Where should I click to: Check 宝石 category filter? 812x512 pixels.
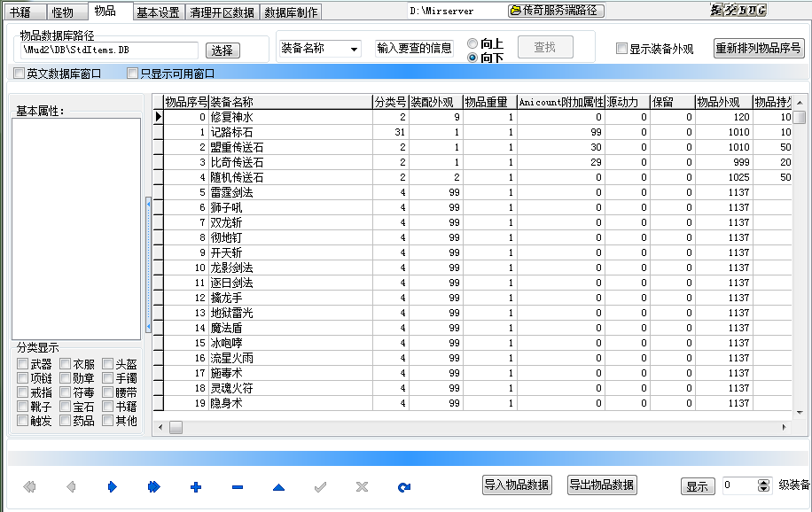click(x=66, y=407)
